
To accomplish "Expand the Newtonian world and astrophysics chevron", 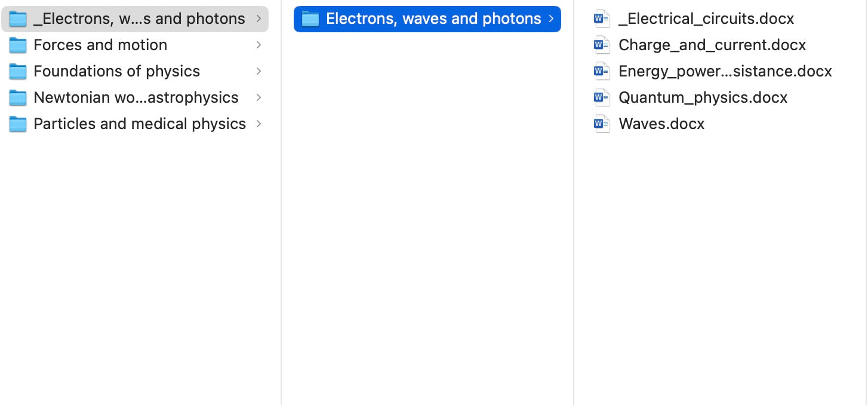I will [x=258, y=98].
